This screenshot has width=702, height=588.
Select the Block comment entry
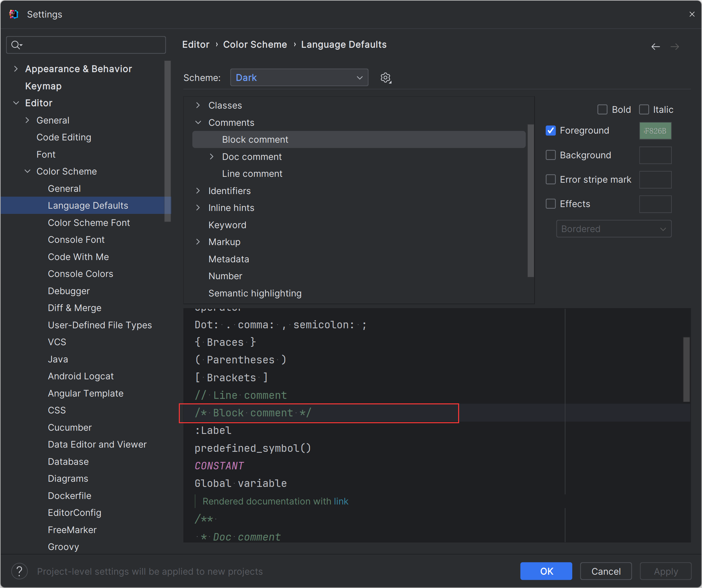[359, 139]
